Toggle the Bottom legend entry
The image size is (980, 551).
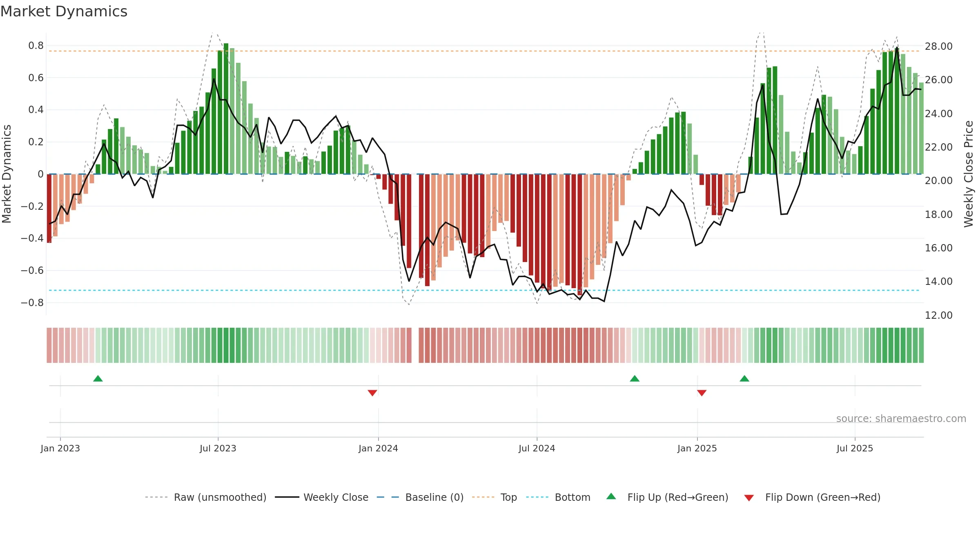pyautogui.click(x=558, y=497)
